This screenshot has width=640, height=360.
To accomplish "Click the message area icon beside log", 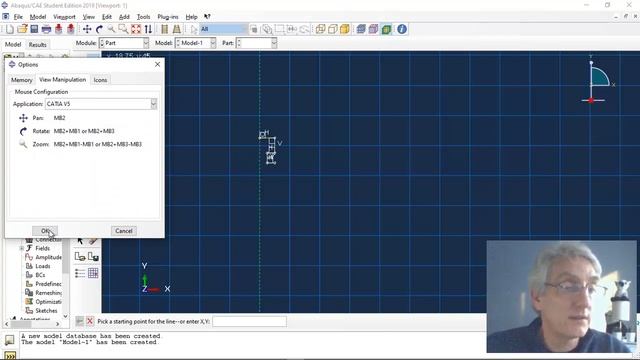I will [x=9, y=339].
